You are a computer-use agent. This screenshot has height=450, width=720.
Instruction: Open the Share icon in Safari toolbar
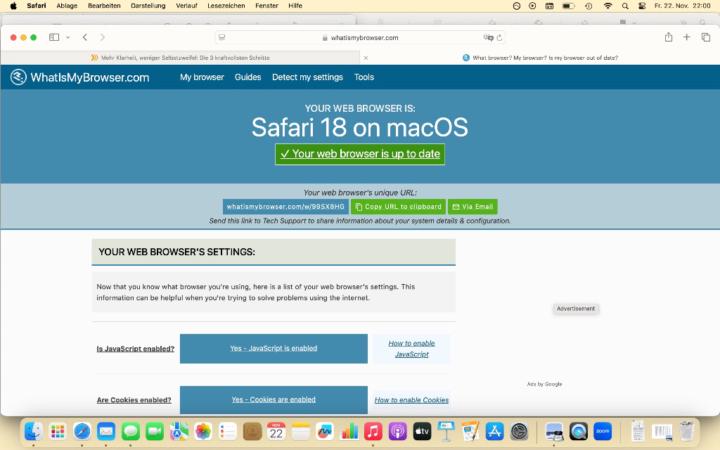tap(669, 37)
